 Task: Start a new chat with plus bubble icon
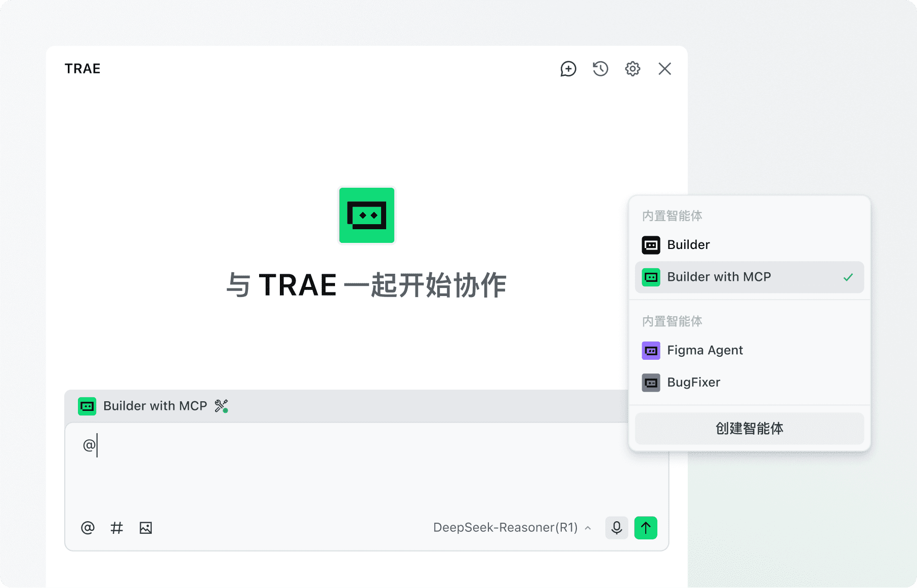coord(568,69)
